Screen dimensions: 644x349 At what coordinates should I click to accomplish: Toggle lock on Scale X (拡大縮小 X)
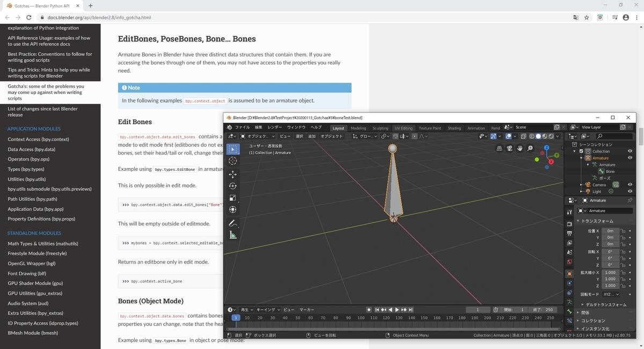click(624, 273)
